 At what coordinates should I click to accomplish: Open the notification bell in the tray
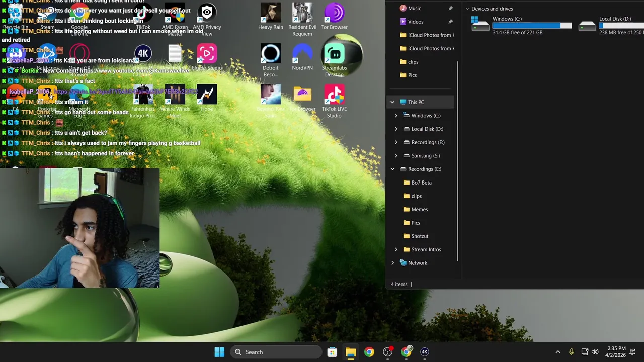coord(633,352)
